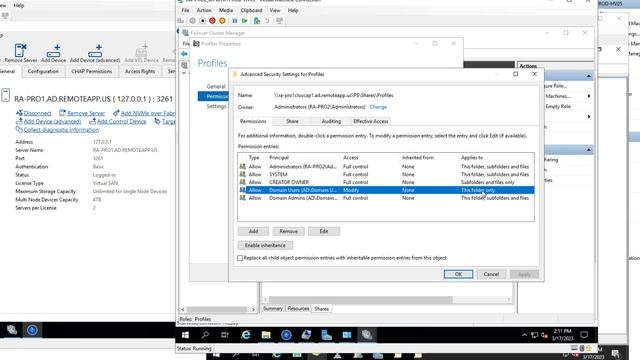640x360 pixels.
Task: Open Clipboard menu in VM Connection window
Action: [251, 10]
